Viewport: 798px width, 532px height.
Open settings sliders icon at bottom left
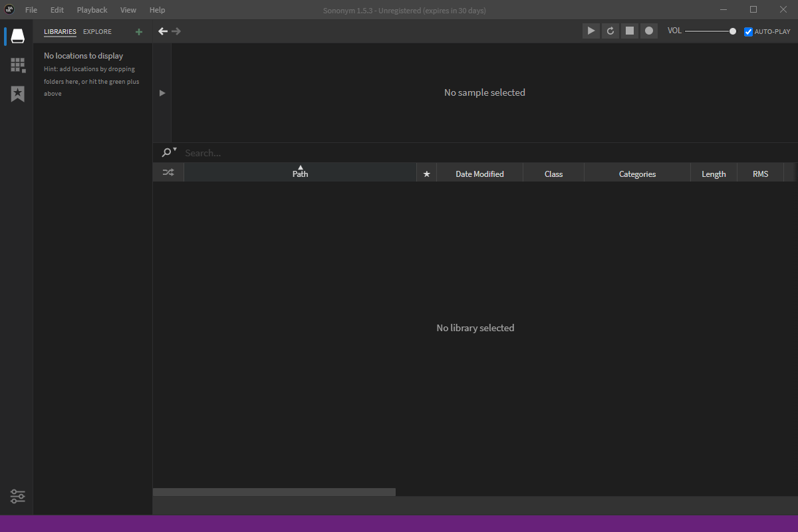17,496
